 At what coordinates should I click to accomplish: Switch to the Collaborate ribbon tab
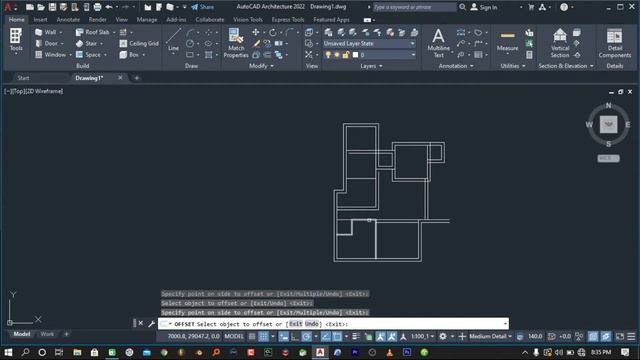point(209,20)
